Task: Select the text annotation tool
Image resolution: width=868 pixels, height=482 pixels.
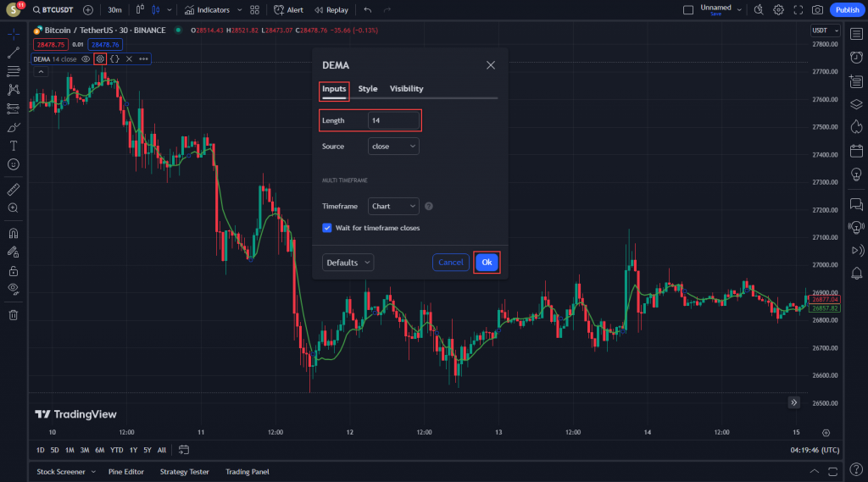Action: (x=14, y=146)
